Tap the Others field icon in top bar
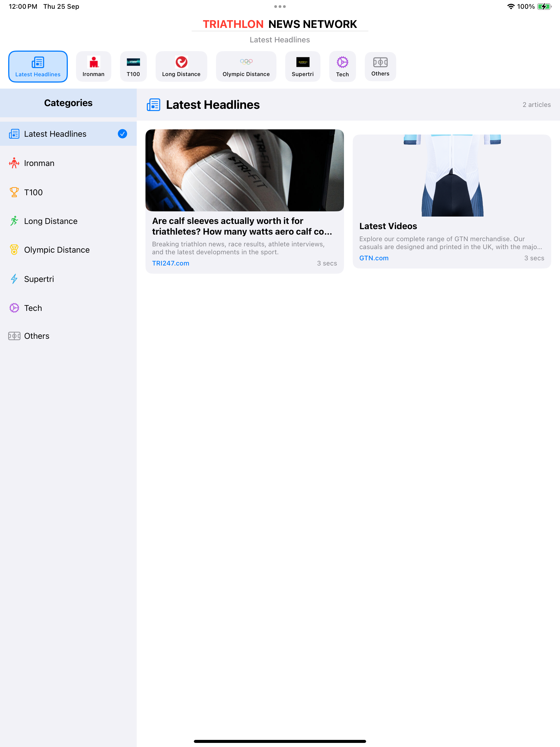 (380, 62)
